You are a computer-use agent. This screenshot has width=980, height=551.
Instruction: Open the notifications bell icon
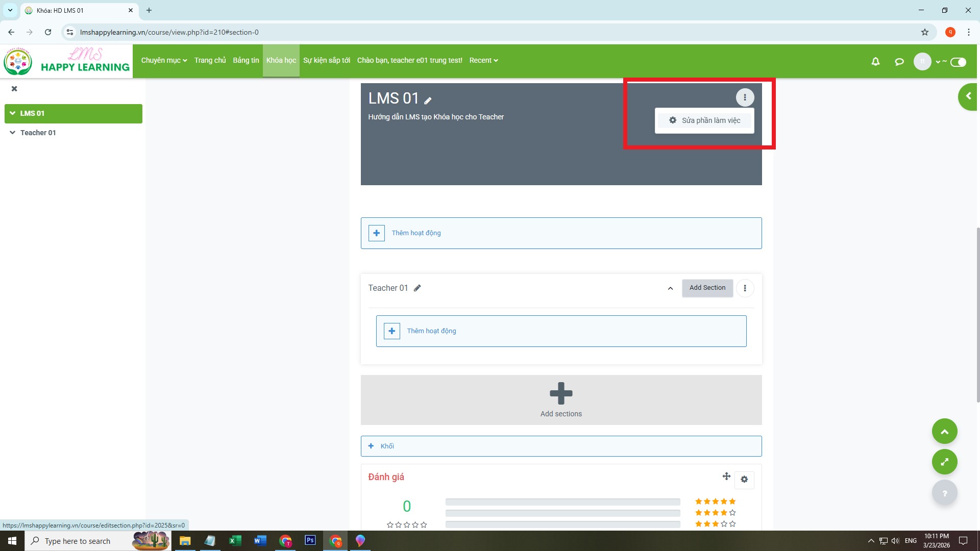(x=875, y=62)
